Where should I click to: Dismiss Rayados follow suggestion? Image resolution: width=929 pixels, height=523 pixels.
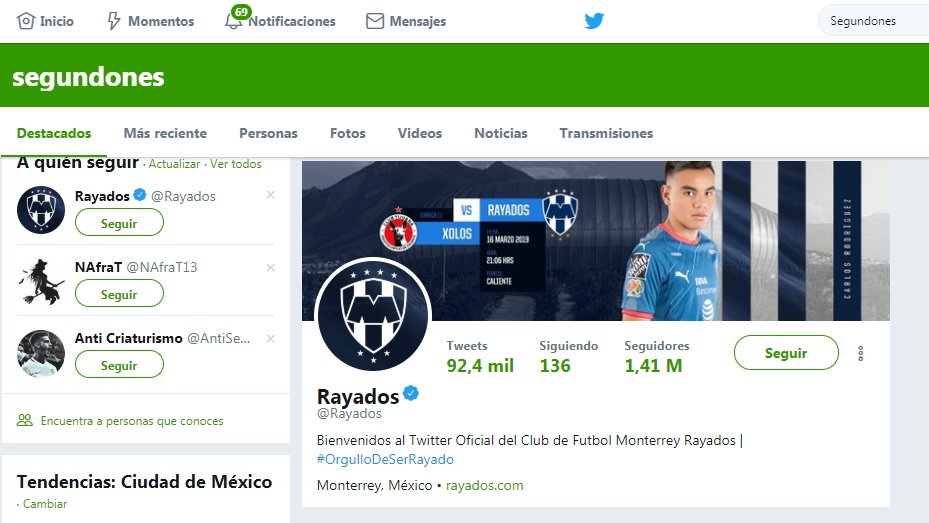[270, 196]
